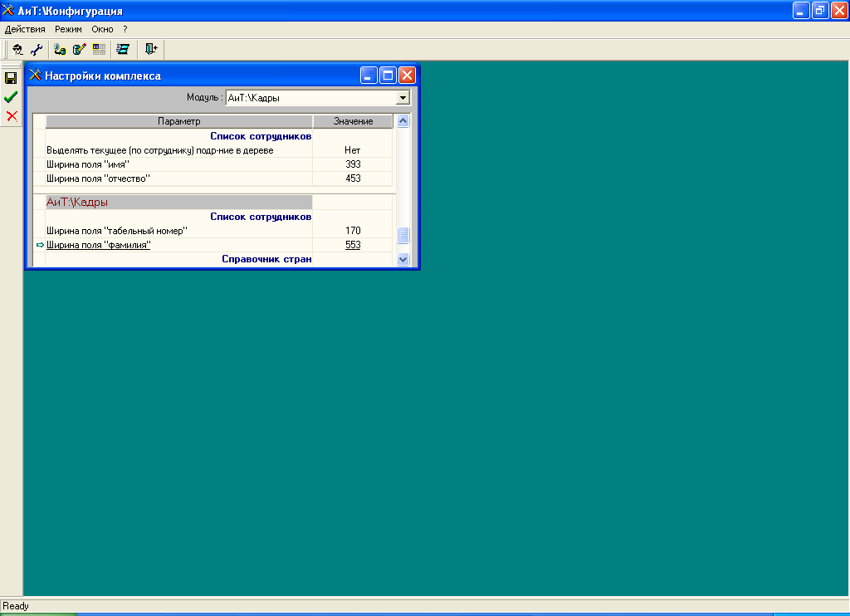
Task: Click the Значение column header
Action: [353, 121]
